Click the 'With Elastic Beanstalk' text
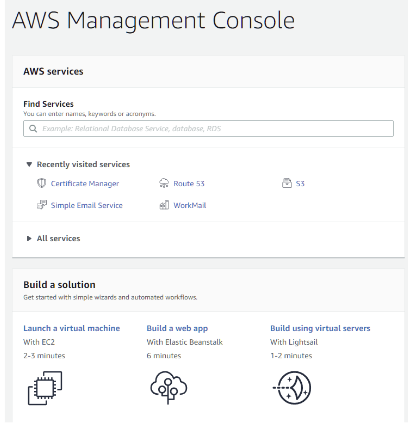The image size is (408, 430). point(185,342)
